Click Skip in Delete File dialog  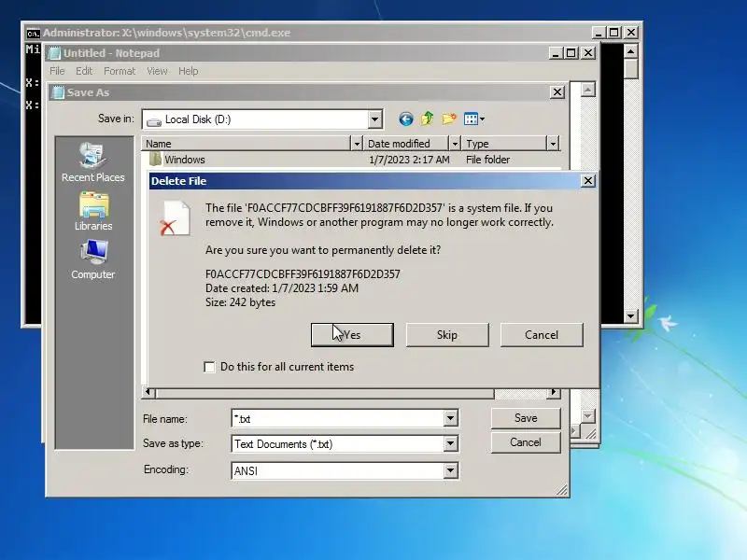point(447,335)
